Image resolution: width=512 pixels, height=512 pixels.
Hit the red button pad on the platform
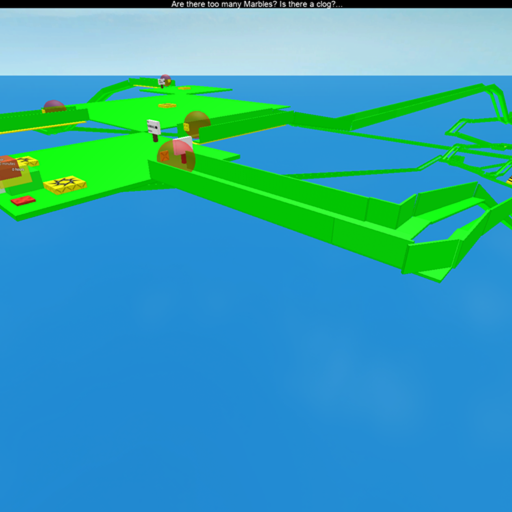pos(23,200)
